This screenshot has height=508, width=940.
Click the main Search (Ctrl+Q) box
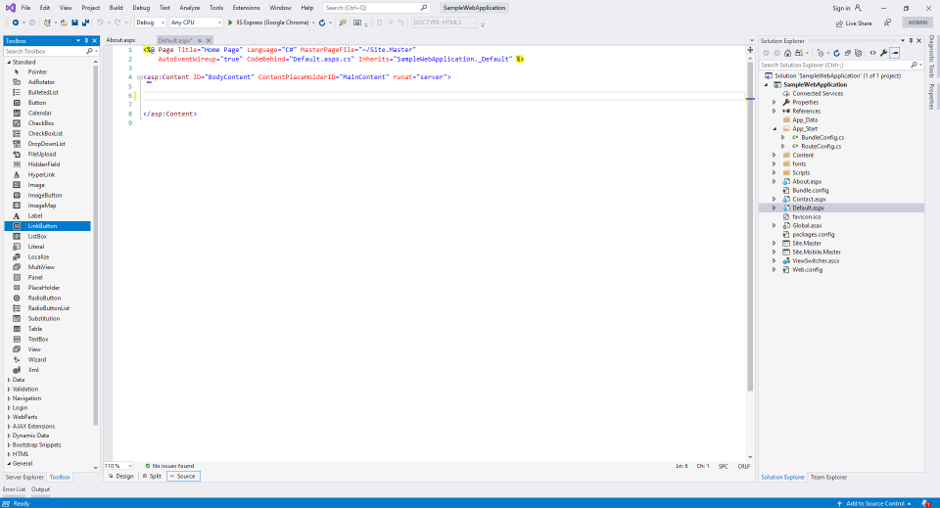pos(376,8)
